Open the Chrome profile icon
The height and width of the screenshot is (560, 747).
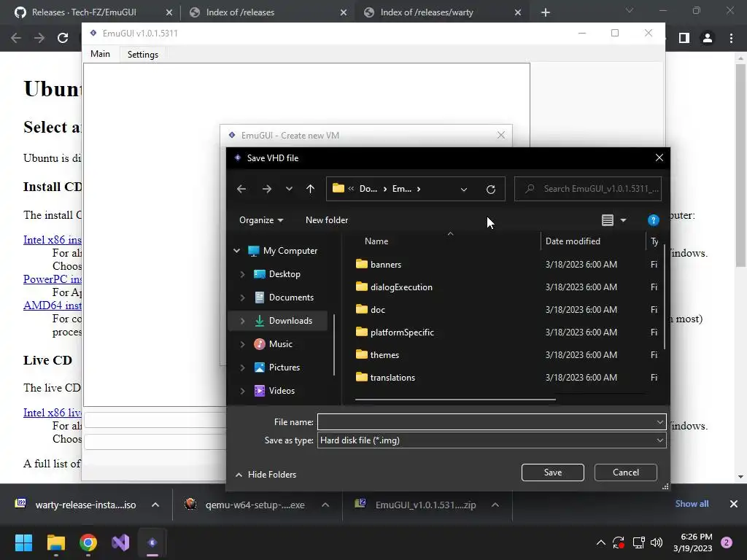pyautogui.click(x=708, y=38)
